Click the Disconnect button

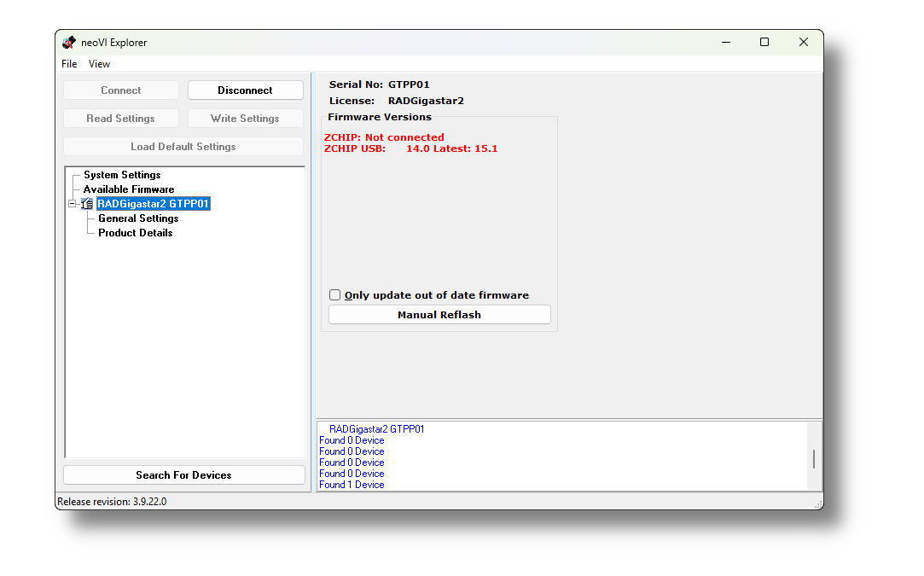click(x=245, y=90)
